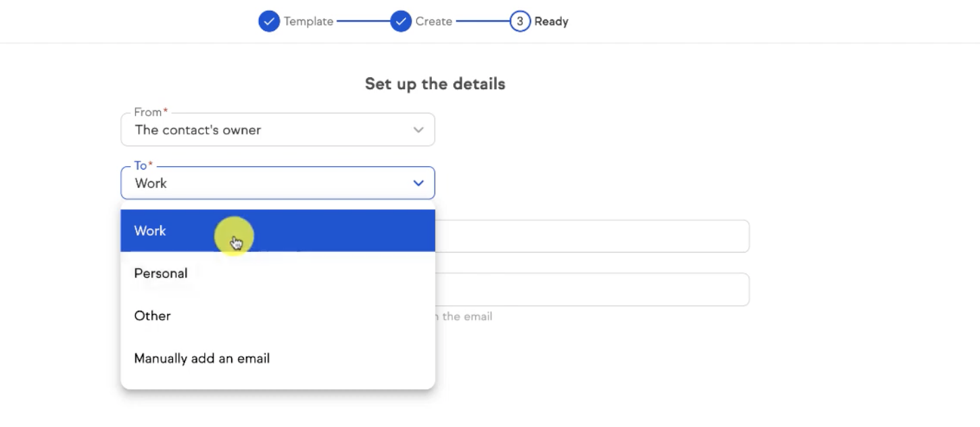Click the Template step checkmark icon
This screenshot has width=980, height=427.
(269, 21)
